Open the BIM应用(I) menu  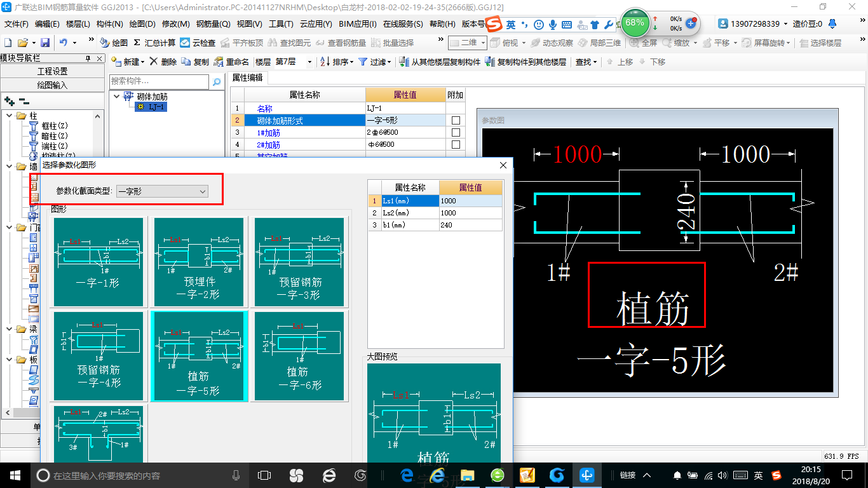coord(358,24)
